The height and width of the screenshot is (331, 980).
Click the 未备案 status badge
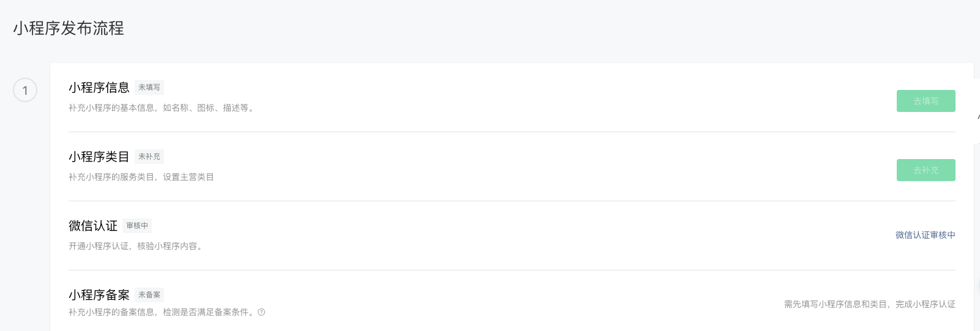click(149, 295)
